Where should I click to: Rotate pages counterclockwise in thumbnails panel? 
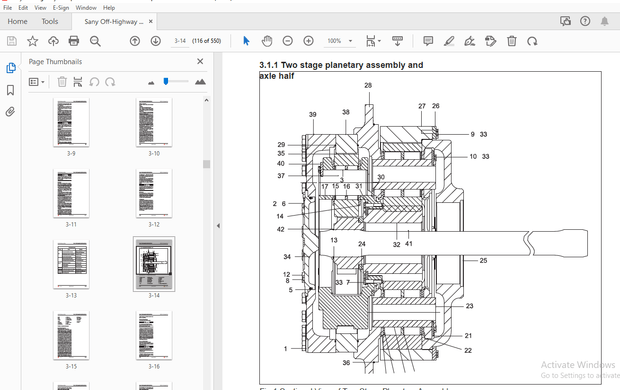pos(94,82)
